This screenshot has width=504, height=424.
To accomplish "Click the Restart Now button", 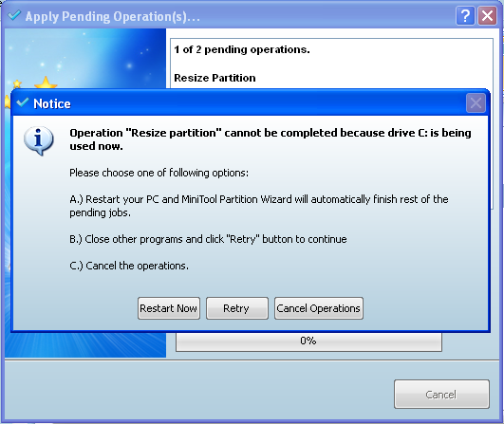I will [169, 308].
